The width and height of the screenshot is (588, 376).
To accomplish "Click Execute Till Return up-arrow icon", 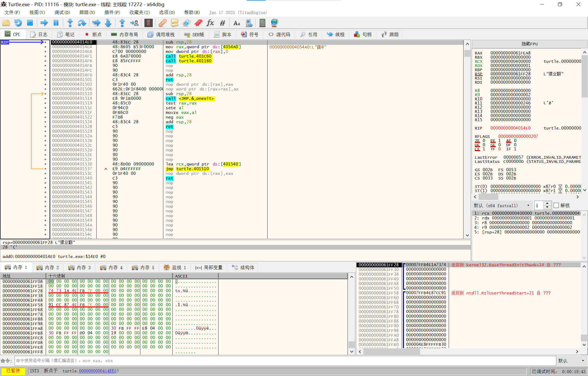I will click(122, 23).
